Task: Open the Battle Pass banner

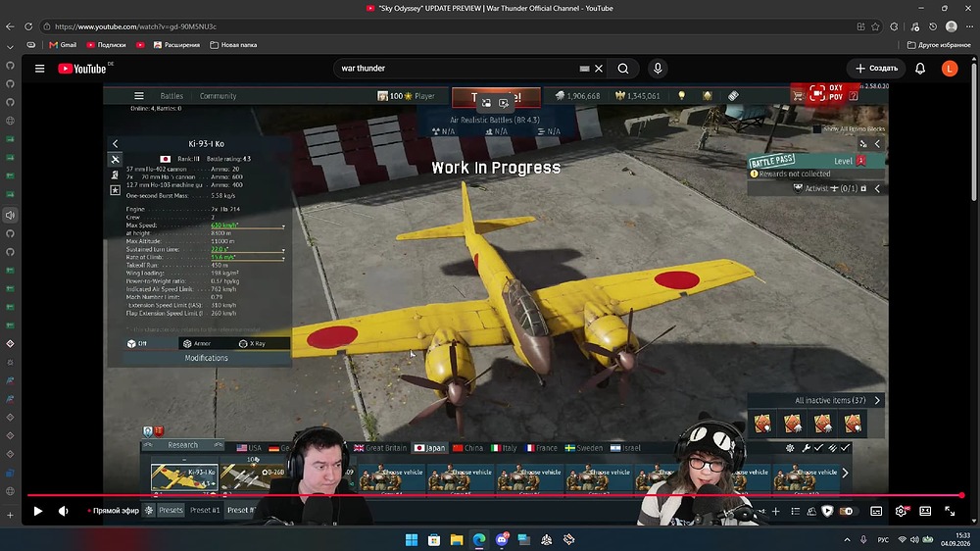Action: (815, 161)
